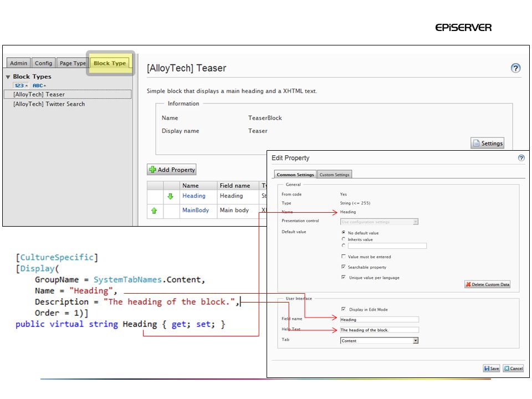Toggle Searchable property checkbox

344,267
